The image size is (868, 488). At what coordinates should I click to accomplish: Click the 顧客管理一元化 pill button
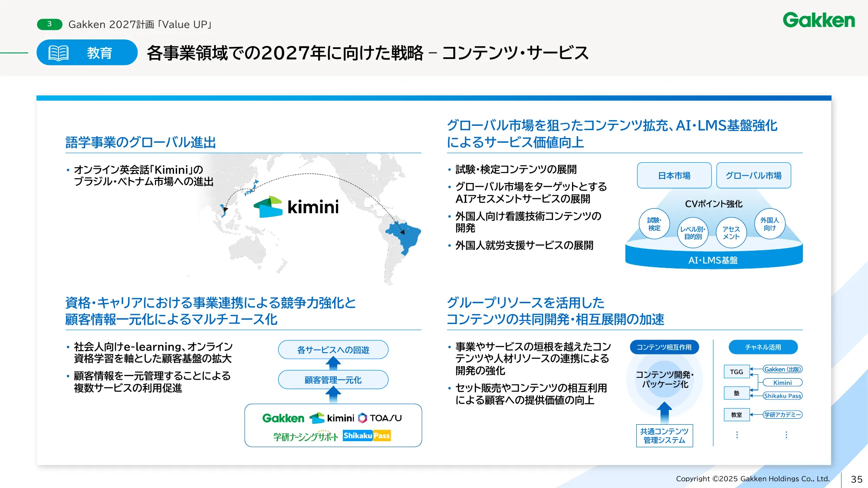(x=334, y=380)
